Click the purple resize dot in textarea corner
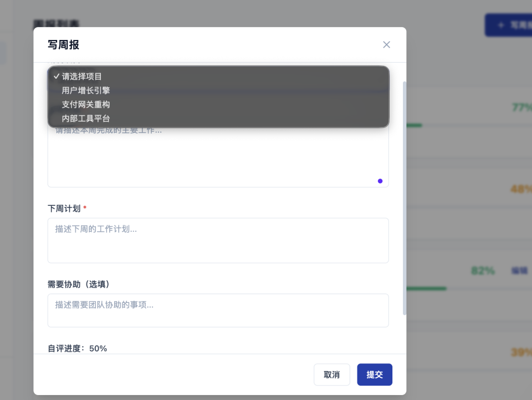Viewport: 532px width, 400px height. click(380, 181)
